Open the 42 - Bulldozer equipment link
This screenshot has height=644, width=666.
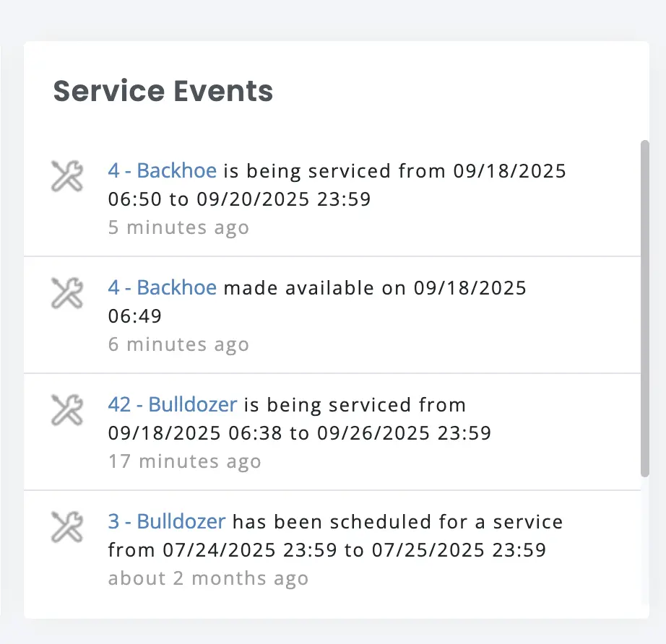pyautogui.click(x=173, y=404)
